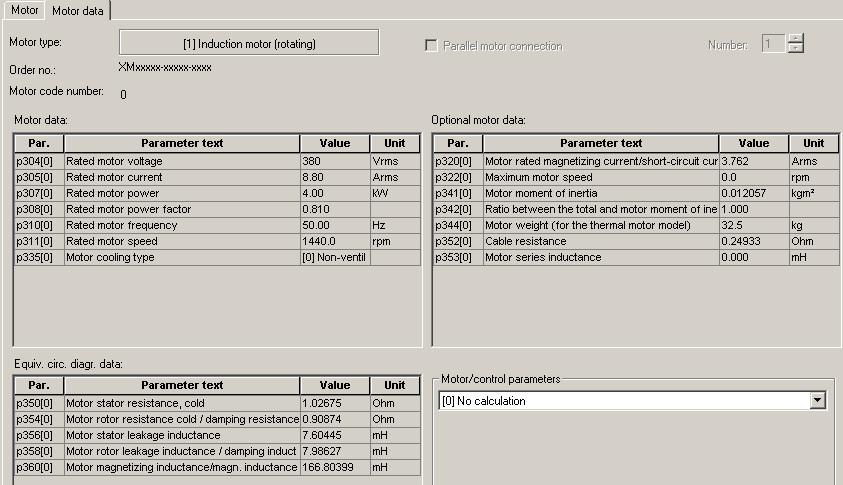Edit Rated motor power factor 0.810
Image resolution: width=843 pixels, height=485 pixels.
[334, 209]
